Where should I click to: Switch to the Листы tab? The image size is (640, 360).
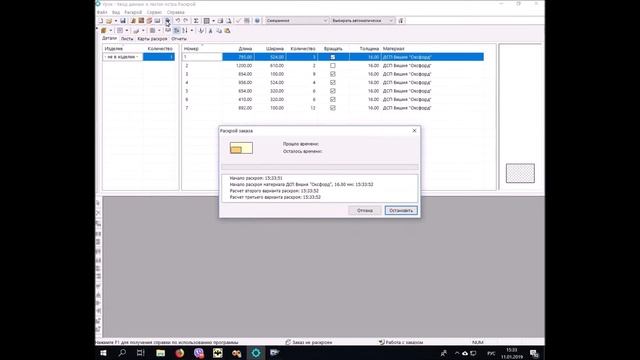[x=127, y=39]
